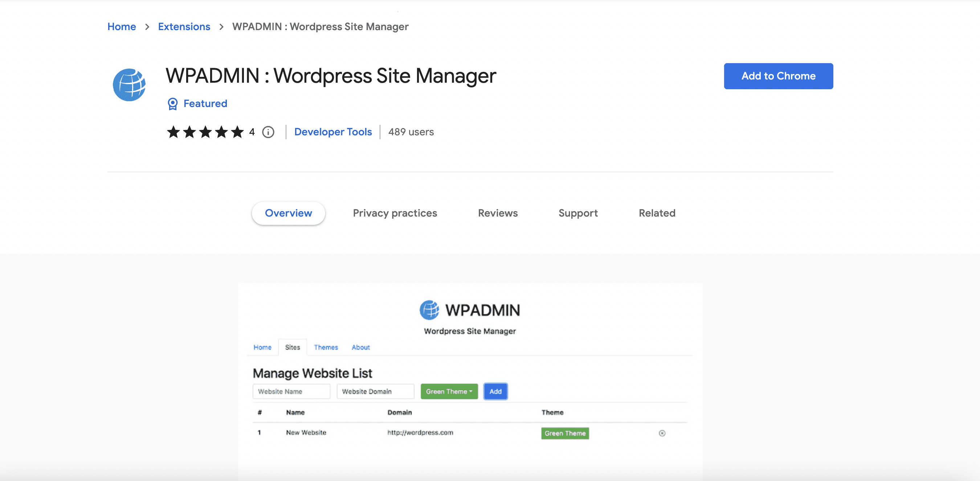The height and width of the screenshot is (481, 980).
Task: Click the http://wordpress.com domain cell
Action: coord(420,433)
